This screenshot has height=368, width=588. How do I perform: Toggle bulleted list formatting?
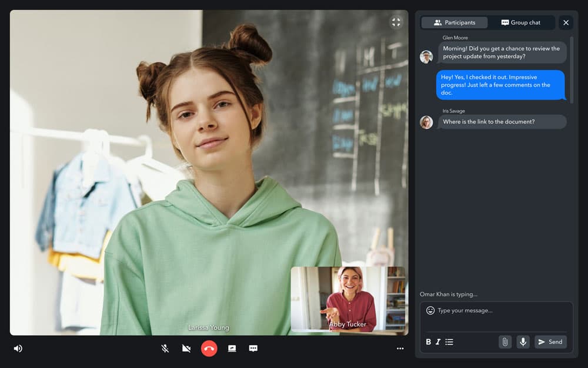point(450,342)
